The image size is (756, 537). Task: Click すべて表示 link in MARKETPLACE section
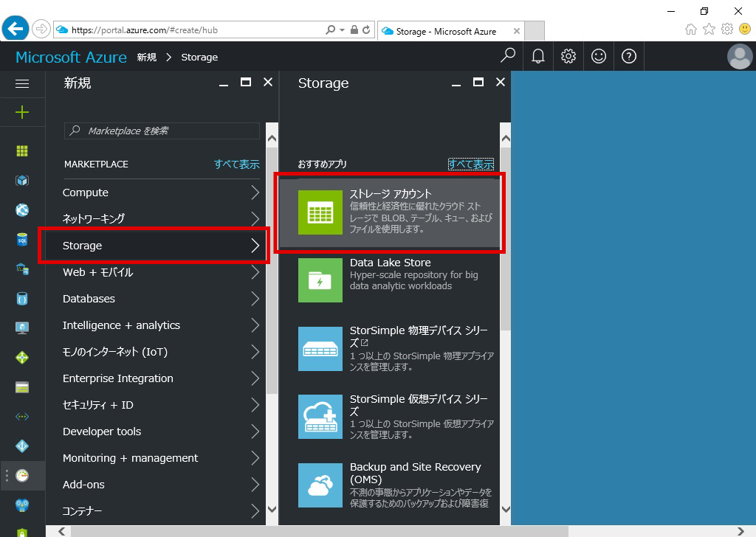tap(237, 164)
